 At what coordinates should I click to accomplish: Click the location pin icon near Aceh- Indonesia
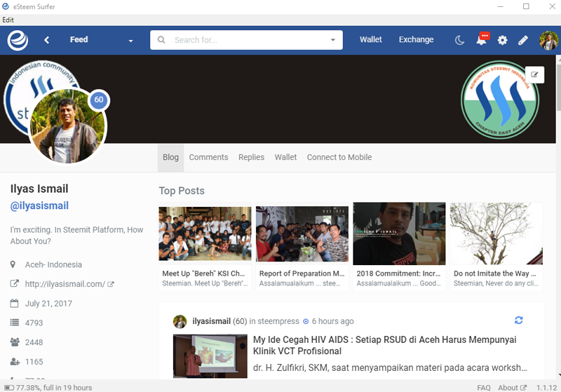coord(13,264)
